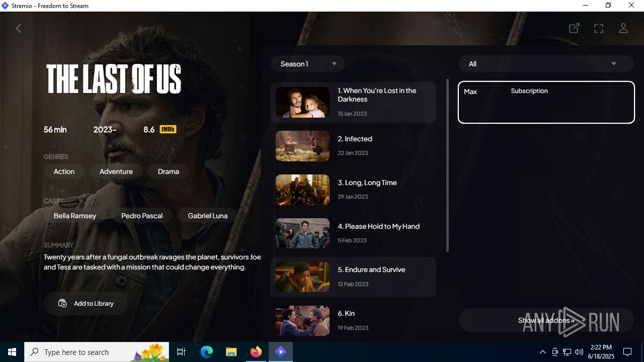Click the IMDb rating badge

(x=168, y=130)
